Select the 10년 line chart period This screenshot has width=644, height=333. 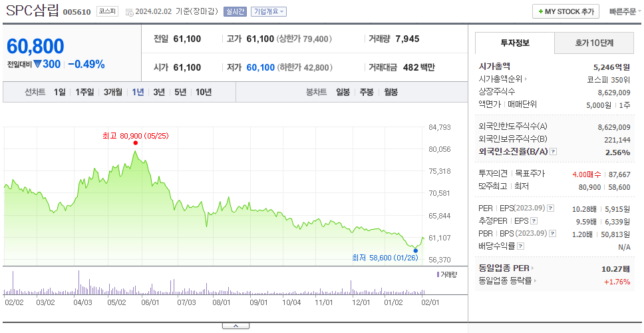(x=204, y=92)
